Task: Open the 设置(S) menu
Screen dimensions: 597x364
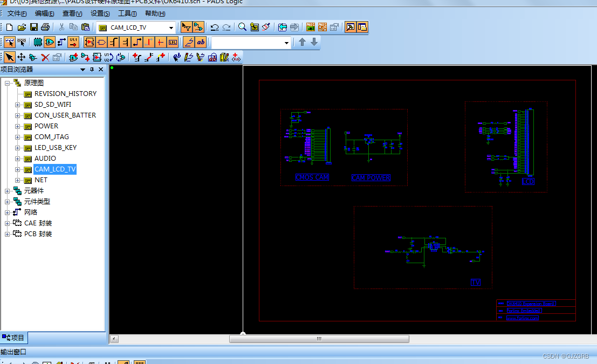Action: click(x=100, y=13)
